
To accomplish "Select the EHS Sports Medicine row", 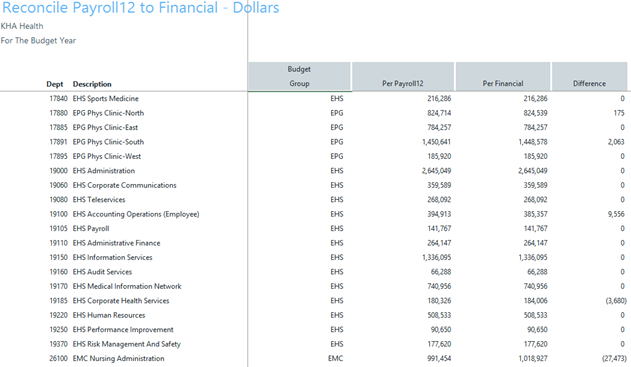I will tap(316, 99).
